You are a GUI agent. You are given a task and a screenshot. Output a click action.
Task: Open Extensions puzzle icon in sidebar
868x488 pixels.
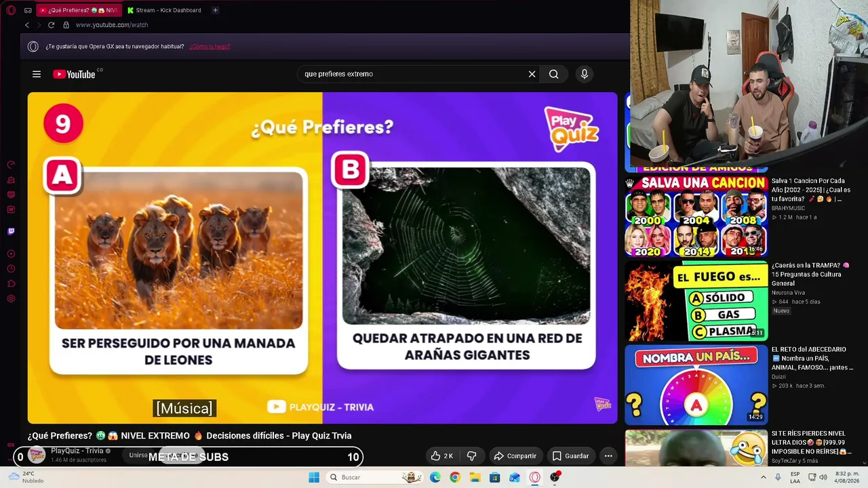tap(11, 284)
